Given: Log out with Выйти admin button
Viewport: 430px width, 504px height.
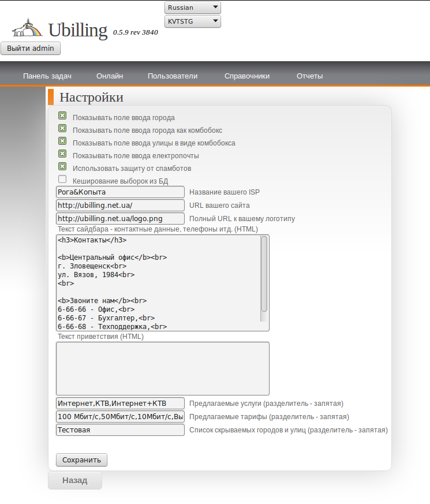Looking at the screenshot, I should click(x=31, y=48).
